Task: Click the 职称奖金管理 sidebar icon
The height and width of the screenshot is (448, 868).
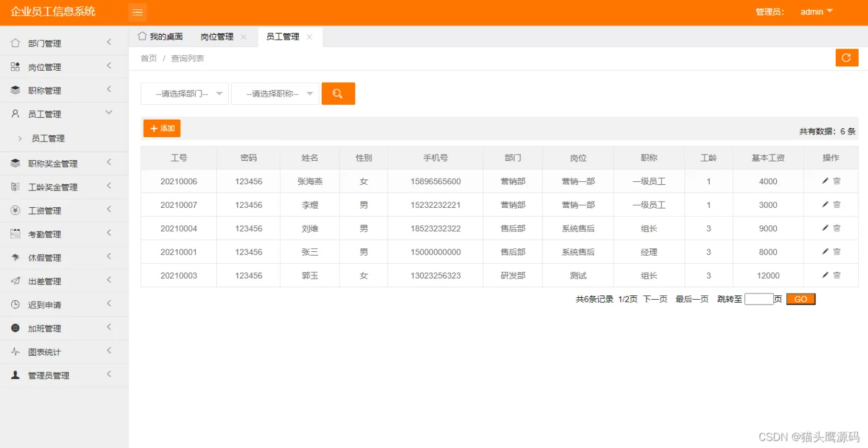Action: [x=15, y=163]
